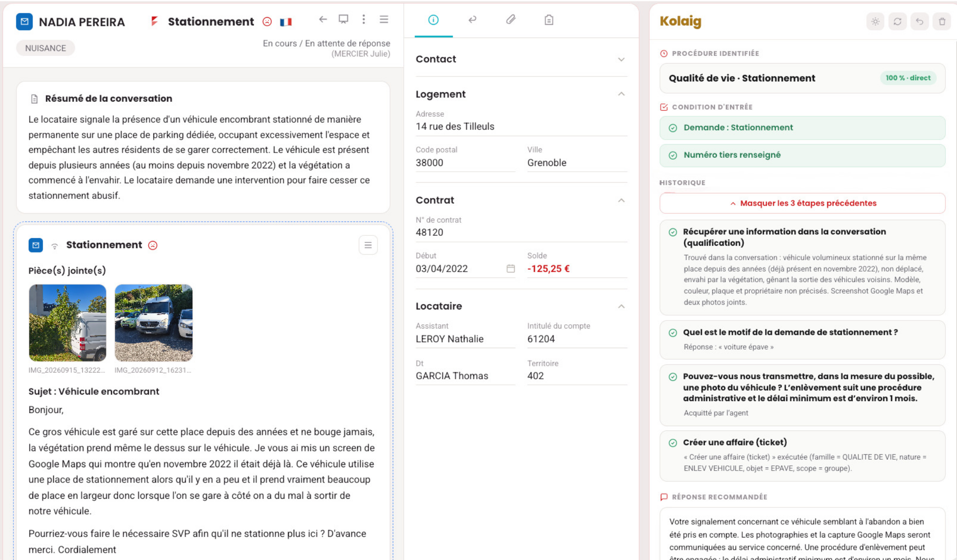The width and height of the screenshot is (957, 560).
Task: Open the IMG_20260912 attachment thumbnail
Action: tap(154, 323)
